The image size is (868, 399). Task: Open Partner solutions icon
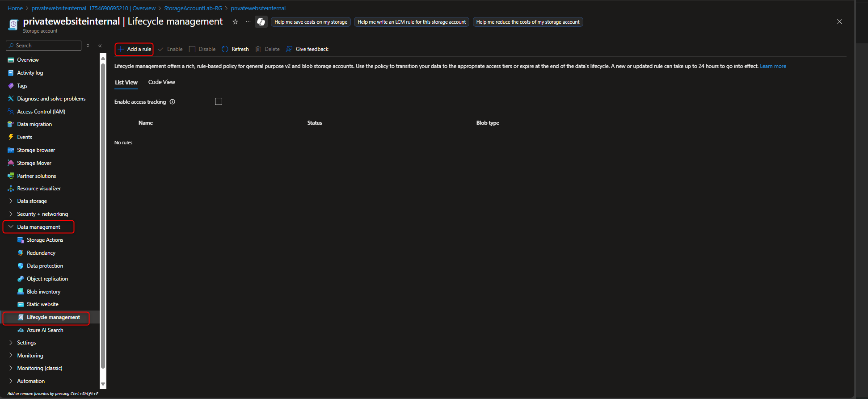pos(11,176)
